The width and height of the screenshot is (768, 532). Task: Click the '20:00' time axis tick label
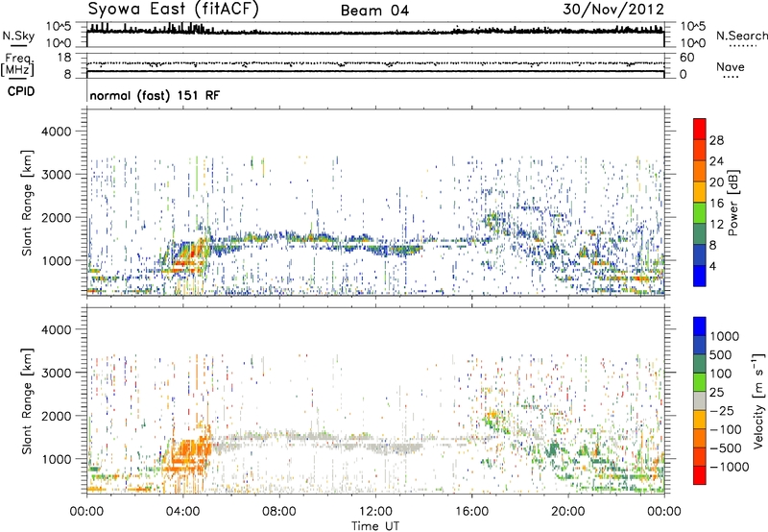[567, 512]
